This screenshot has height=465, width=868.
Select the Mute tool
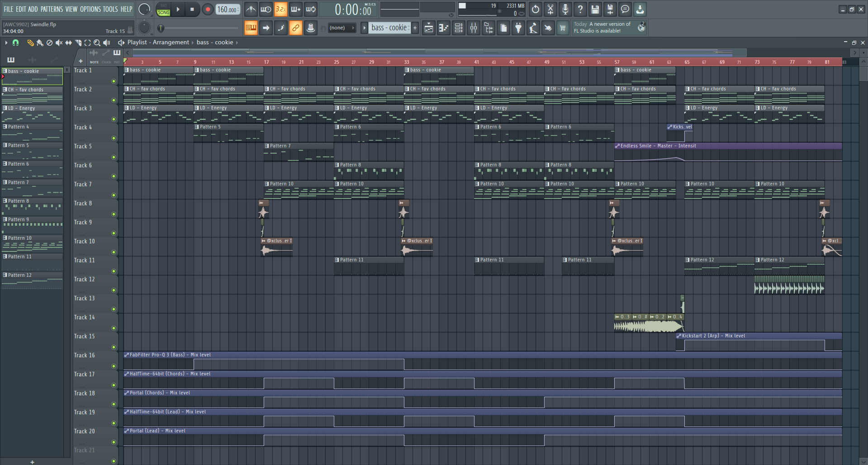59,43
